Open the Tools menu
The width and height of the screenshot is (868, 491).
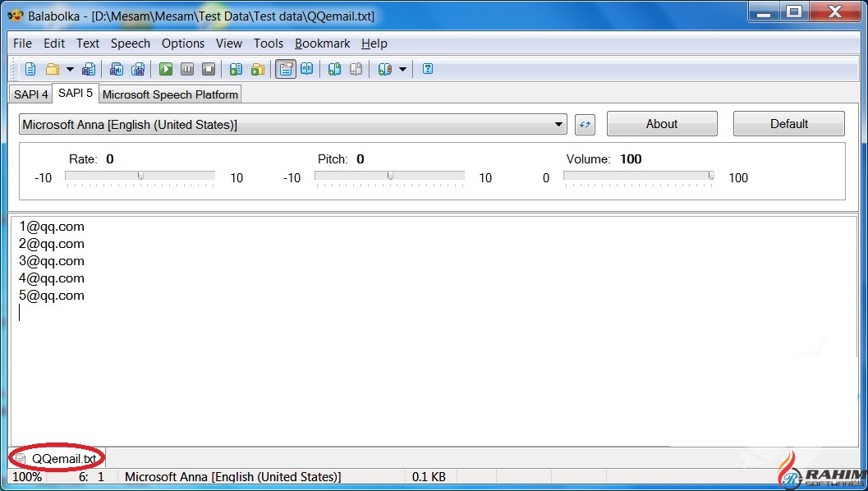[269, 44]
